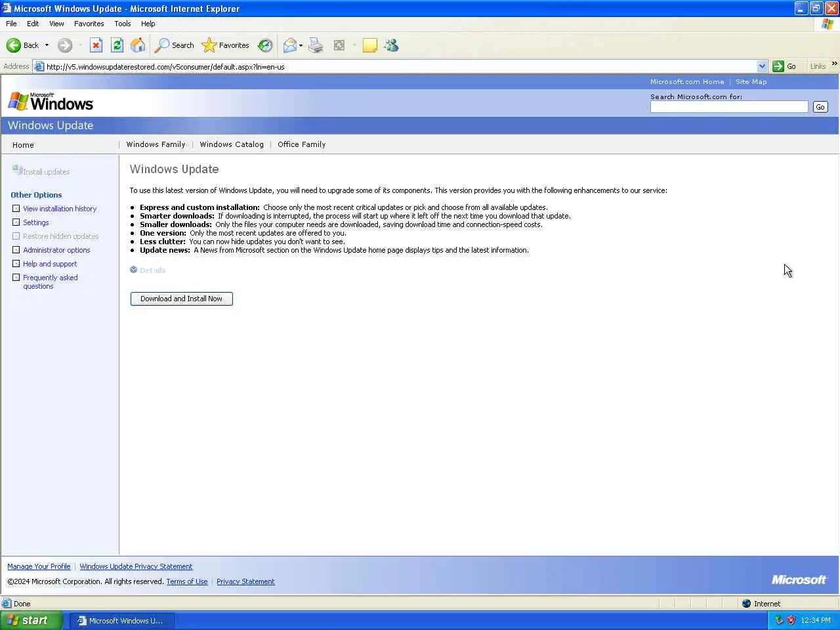Screen dimensions: 840x630
Task: Click security shield tray icon
Action: coord(791,620)
